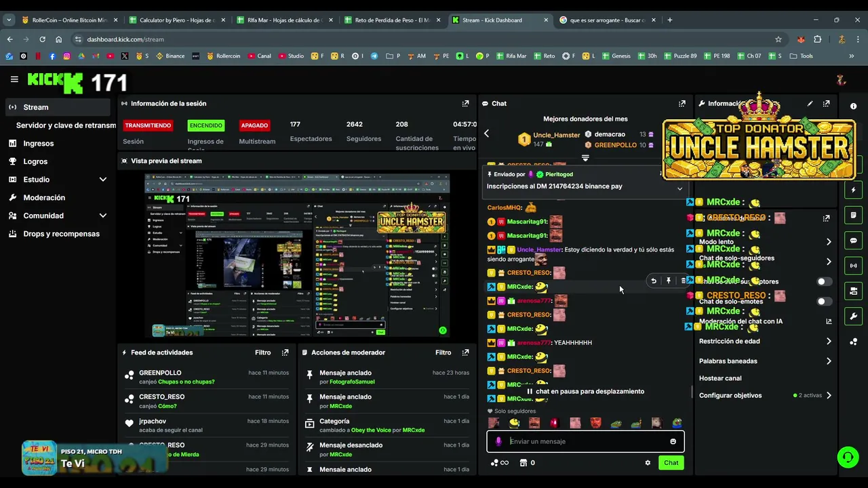Switch to RollerCoin browser tab
The image size is (868, 488).
tap(68, 20)
